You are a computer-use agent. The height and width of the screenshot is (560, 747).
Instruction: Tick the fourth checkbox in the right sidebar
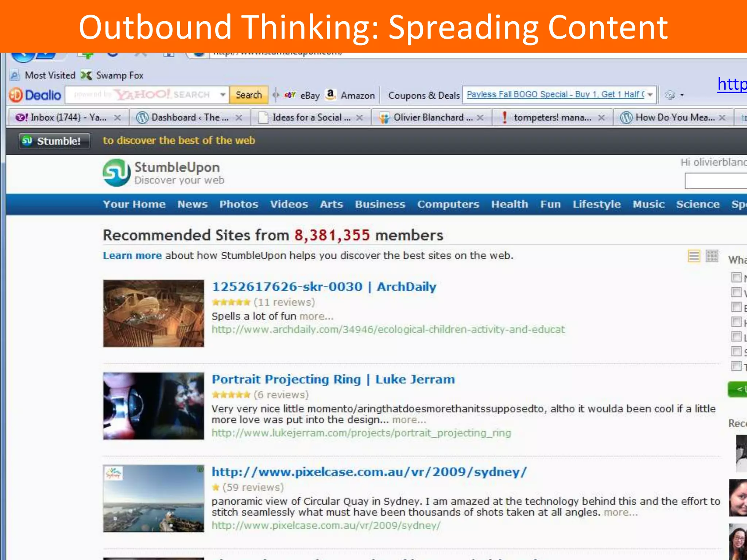(736, 322)
